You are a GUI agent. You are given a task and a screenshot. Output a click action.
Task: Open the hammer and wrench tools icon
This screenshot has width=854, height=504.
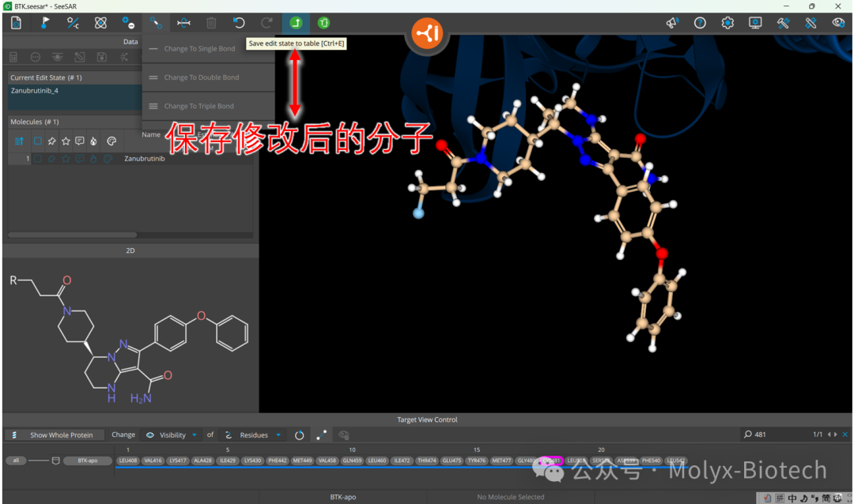[783, 23]
